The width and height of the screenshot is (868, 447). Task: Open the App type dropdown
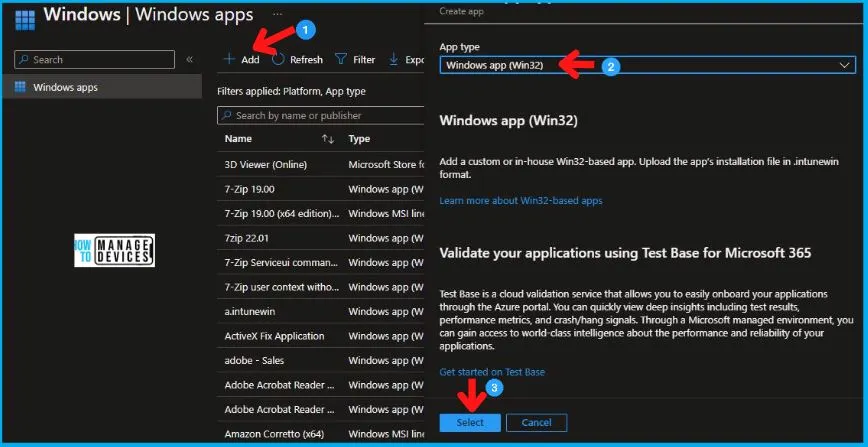(648, 65)
